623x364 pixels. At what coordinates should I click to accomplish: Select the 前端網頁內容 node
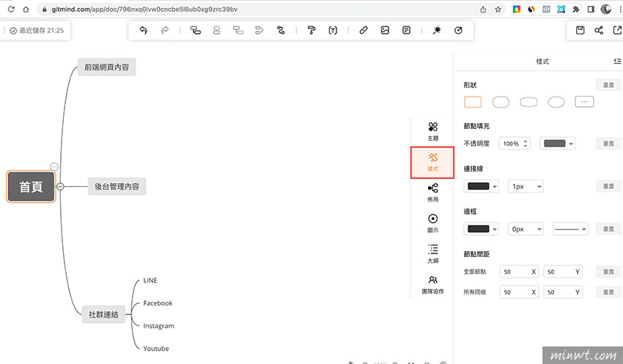pyautogui.click(x=106, y=67)
